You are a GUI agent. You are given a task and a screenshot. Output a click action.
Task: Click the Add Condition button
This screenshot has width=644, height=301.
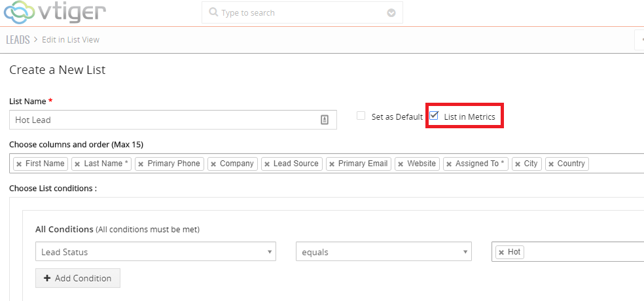coord(78,278)
